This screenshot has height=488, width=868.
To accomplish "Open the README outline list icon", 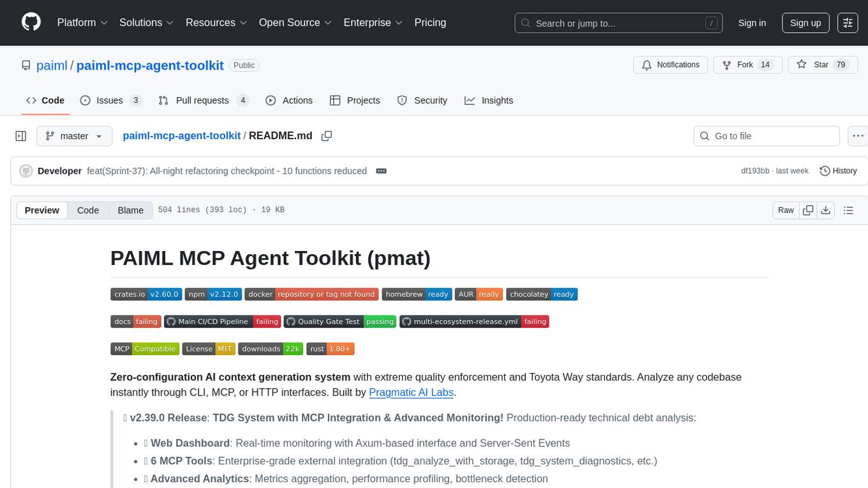I will click(x=848, y=210).
